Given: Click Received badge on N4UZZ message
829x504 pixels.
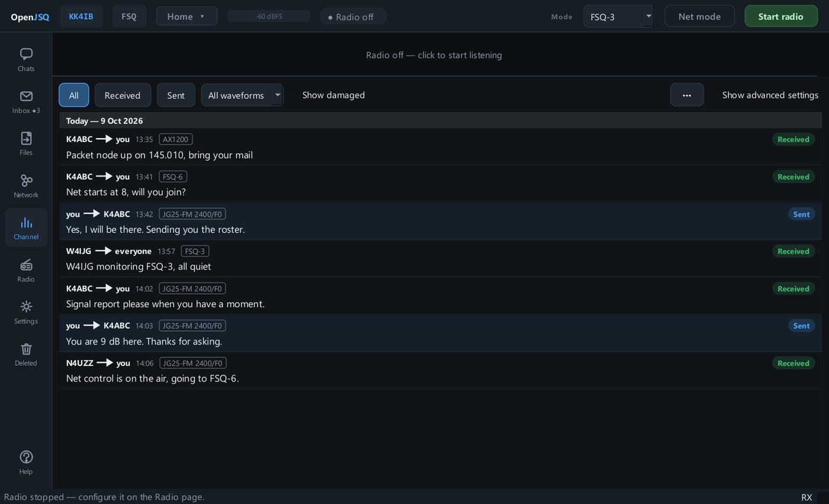Looking at the screenshot, I should click(x=793, y=363).
